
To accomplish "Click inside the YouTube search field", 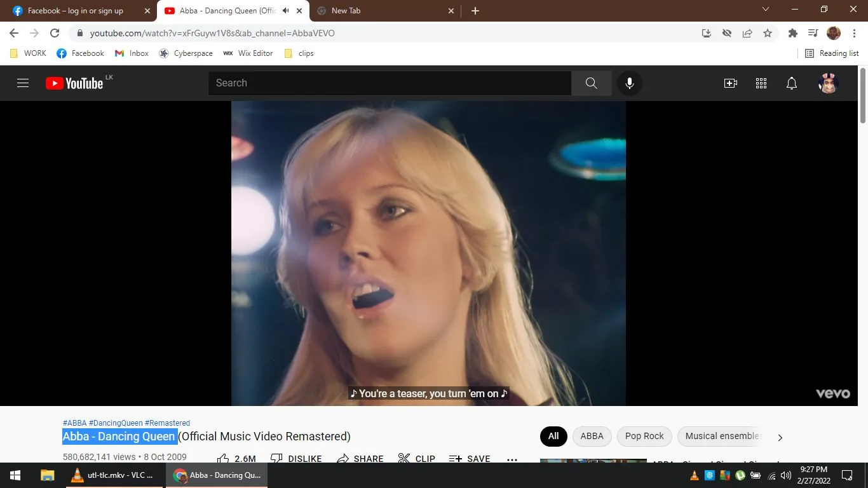I will [390, 83].
